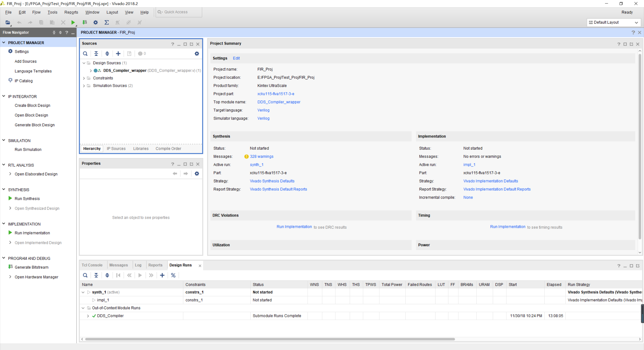Collapse Out-of-Context Module Runs
Screen dimensions: 644x350
point(83,308)
